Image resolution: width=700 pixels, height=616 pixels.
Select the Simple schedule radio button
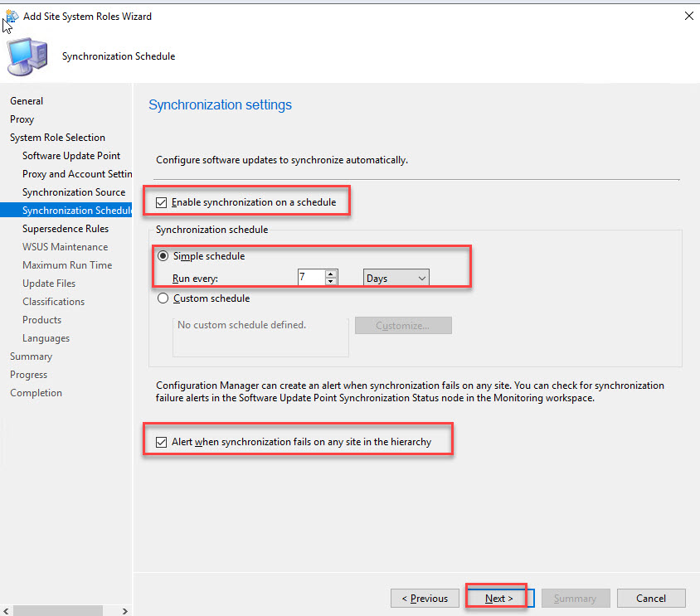[x=163, y=256]
